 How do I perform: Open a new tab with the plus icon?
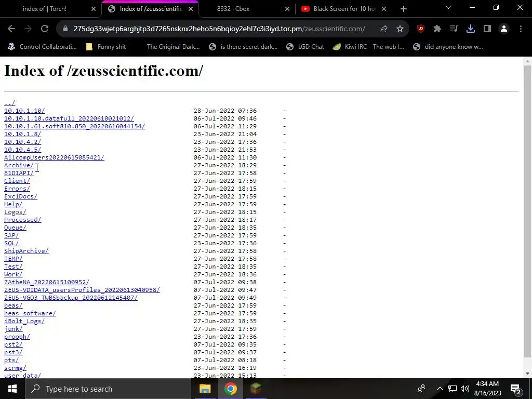pos(403,9)
